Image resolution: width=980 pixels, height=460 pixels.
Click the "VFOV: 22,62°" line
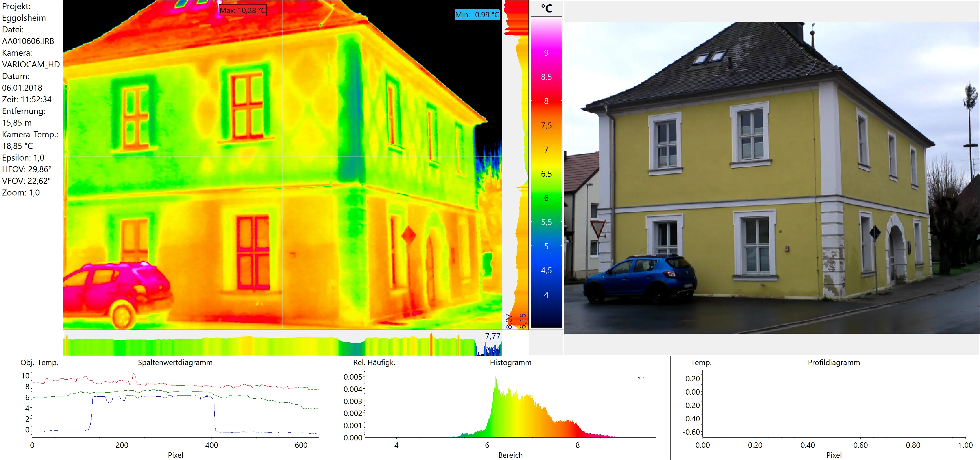pos(26,181)
